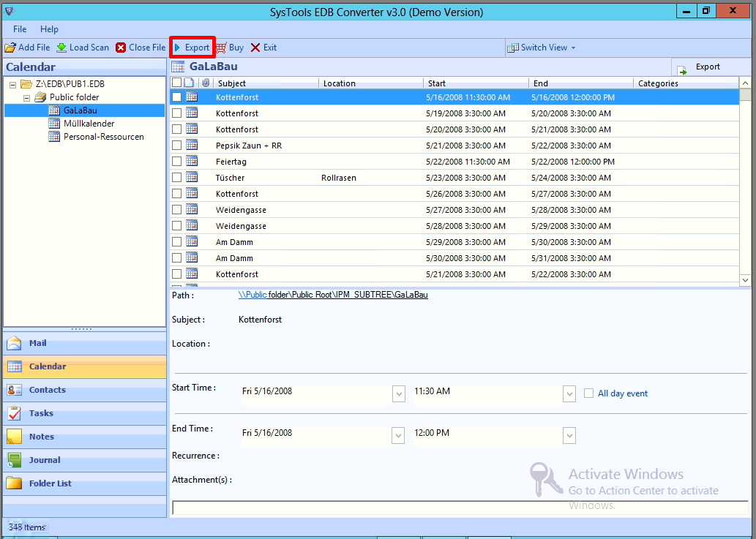The image size is (756, 539).
Task: Open the Start Time date dropdown
Action: pos(399,394)
